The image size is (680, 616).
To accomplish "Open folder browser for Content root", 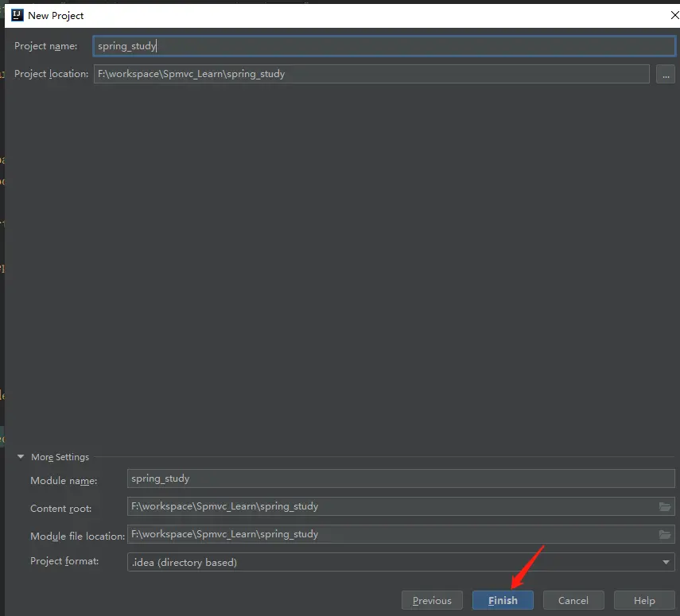I will [x=665, y=507].
